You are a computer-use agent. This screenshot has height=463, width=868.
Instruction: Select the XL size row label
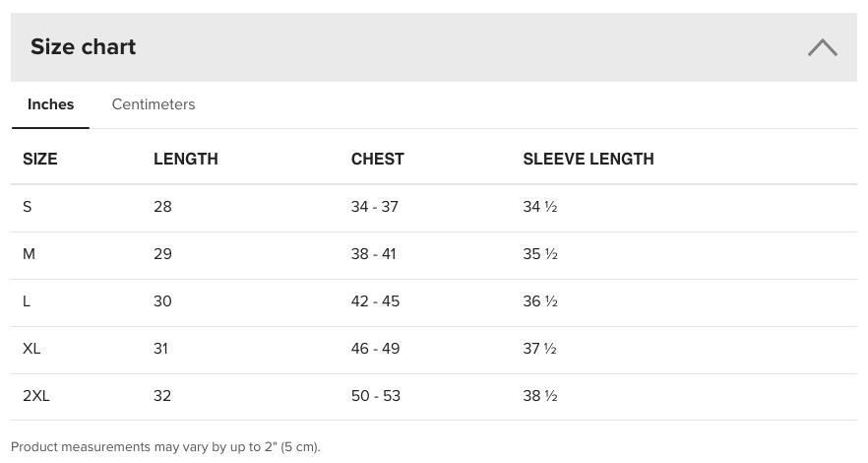(31, 349)
